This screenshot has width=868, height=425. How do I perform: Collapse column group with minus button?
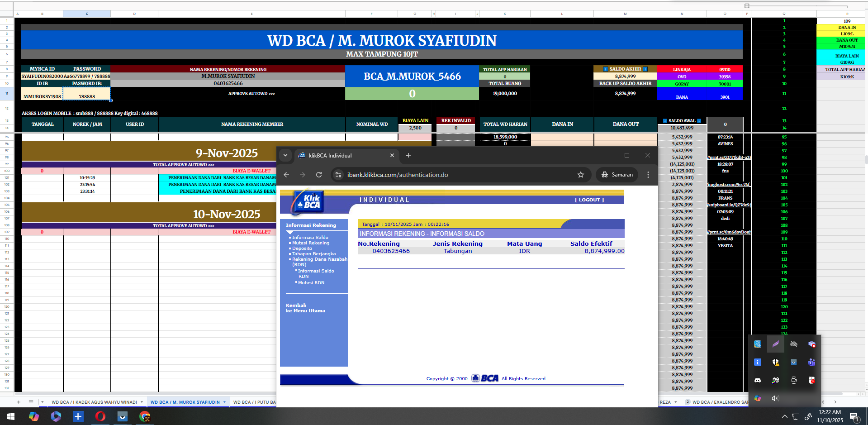click(x=747, y=6)
